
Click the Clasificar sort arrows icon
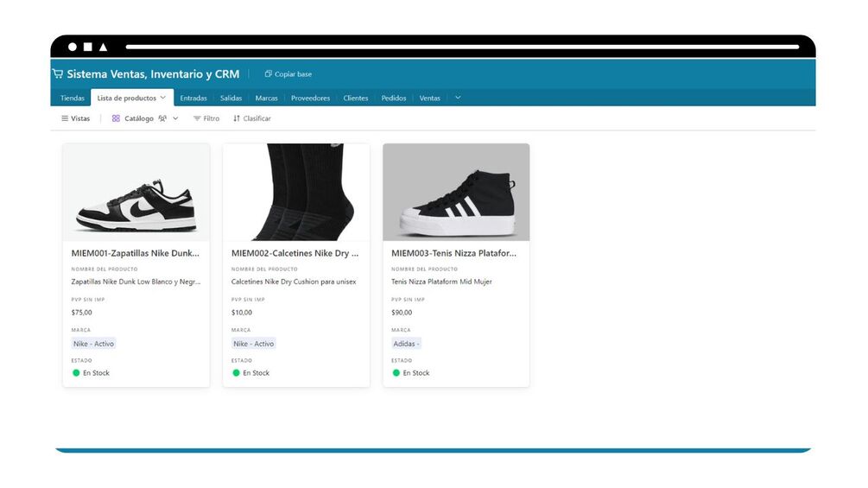[x=237, y=118]
